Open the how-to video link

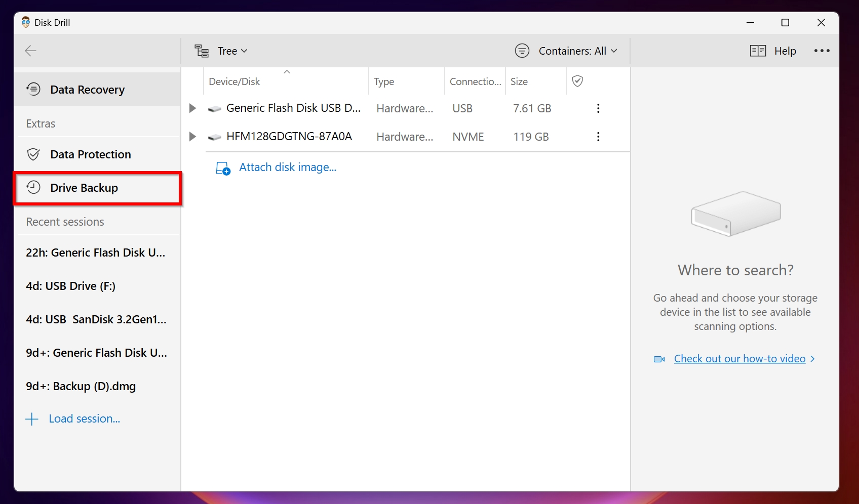[x=739, y=359]
